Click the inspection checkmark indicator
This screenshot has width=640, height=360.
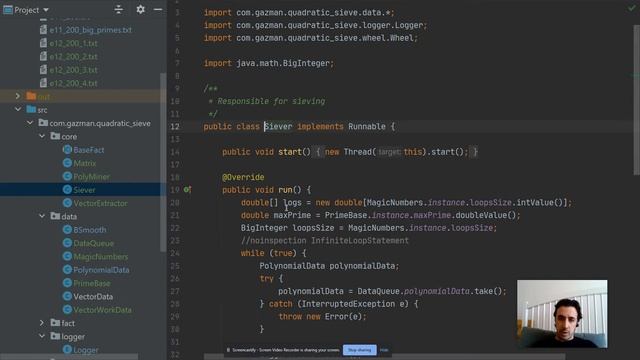coord(631,8)
